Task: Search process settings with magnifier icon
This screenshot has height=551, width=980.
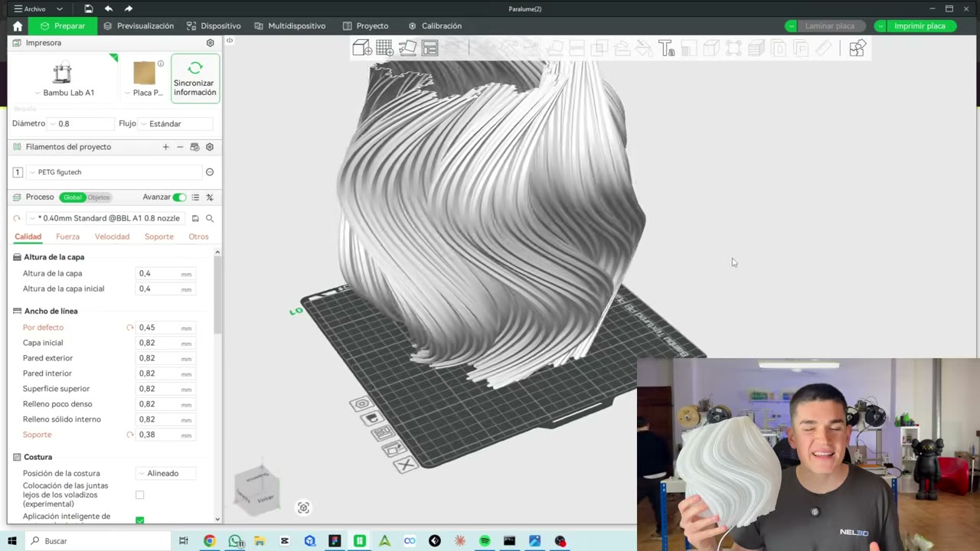Action: tap(210, 218)
